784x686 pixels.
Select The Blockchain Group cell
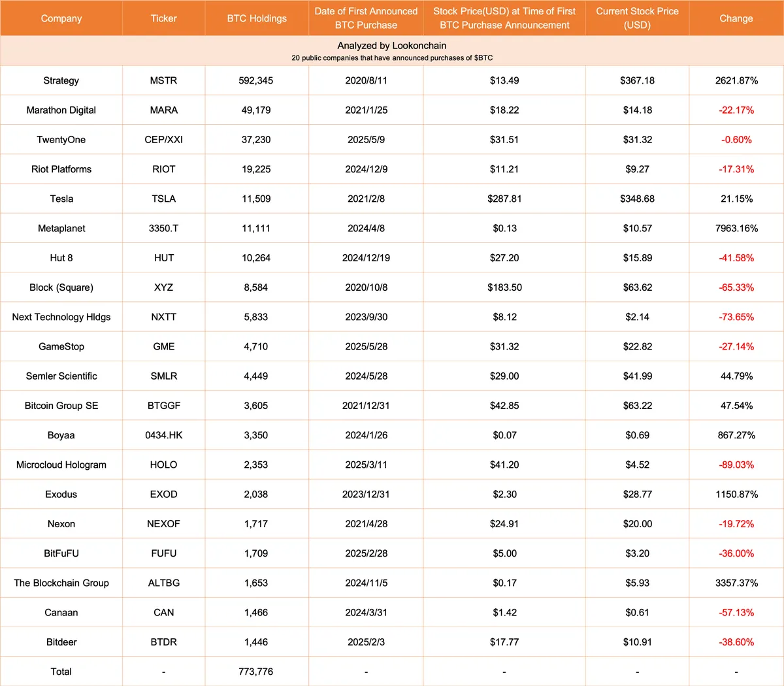point(61,583)
